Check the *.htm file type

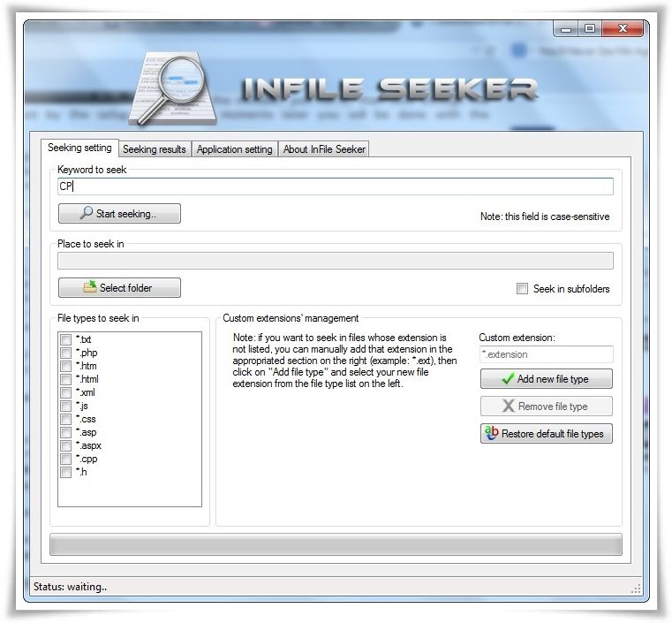click(x=65, y=366)
